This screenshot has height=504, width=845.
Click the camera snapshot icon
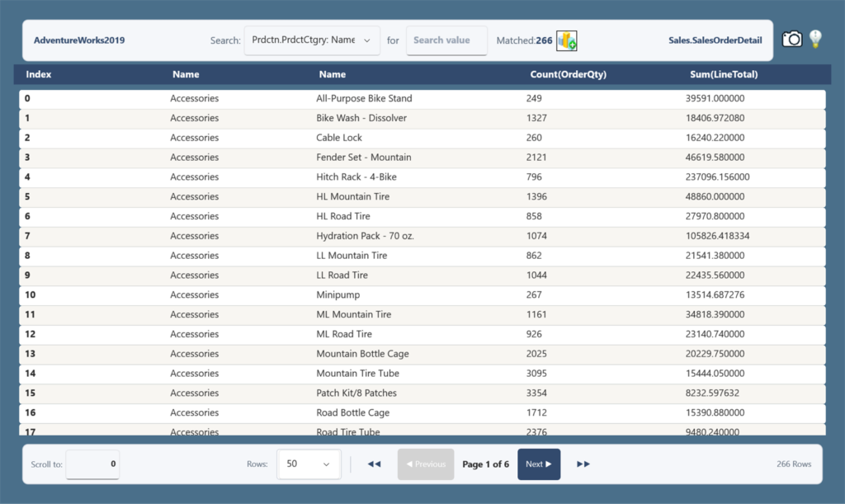[791, 40]
